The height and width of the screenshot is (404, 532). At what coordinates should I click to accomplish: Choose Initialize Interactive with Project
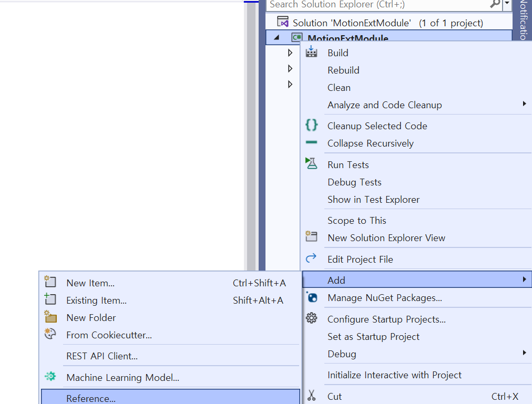coord(417,375)
